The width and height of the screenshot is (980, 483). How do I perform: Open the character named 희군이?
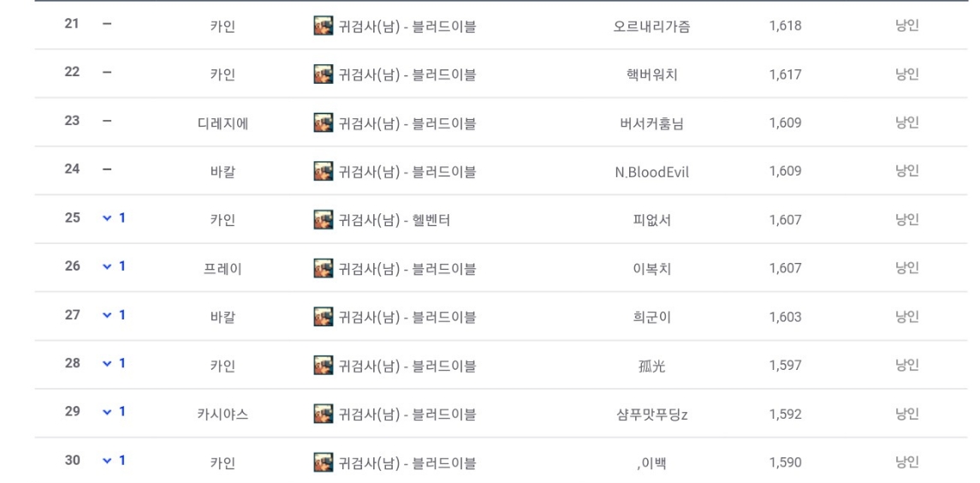pyautogui.click(x=652, y=317)
